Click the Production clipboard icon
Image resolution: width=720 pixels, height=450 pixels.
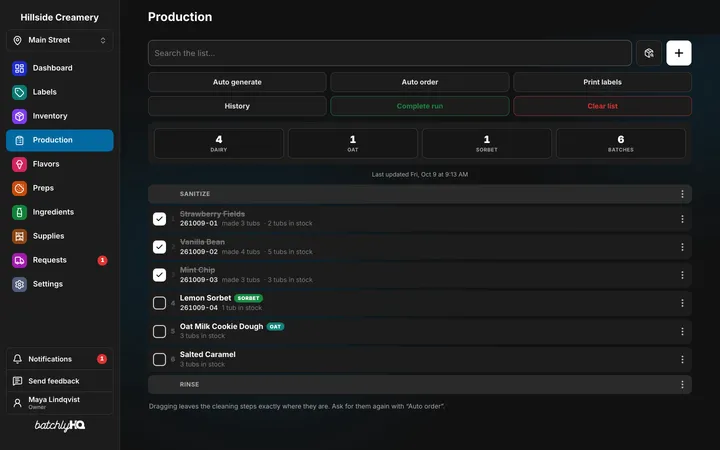[x=19, y=141]
